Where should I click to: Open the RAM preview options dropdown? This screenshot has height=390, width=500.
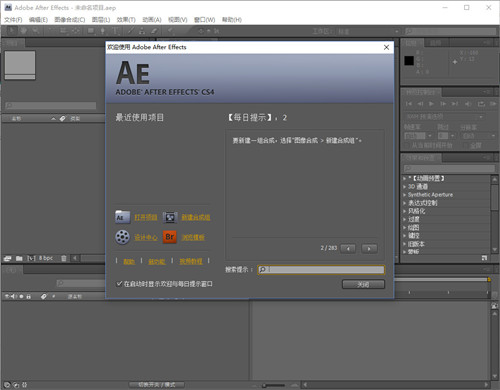445,117
